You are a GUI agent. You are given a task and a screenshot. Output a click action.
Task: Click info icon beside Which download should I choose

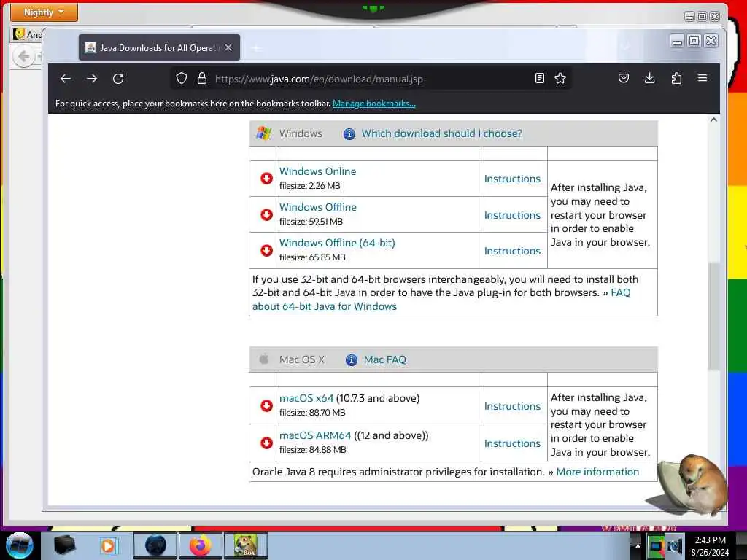349,134
